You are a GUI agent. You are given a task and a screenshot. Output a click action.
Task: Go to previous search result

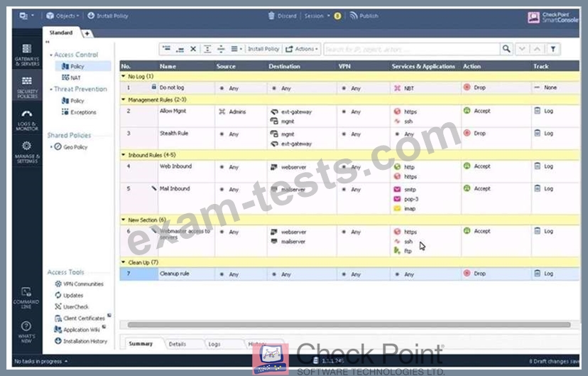point(537,49)
